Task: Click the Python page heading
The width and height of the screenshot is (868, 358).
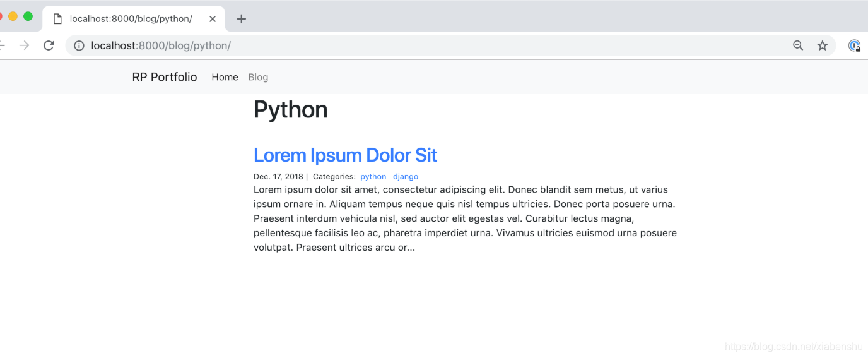Action: pos(291,110)
